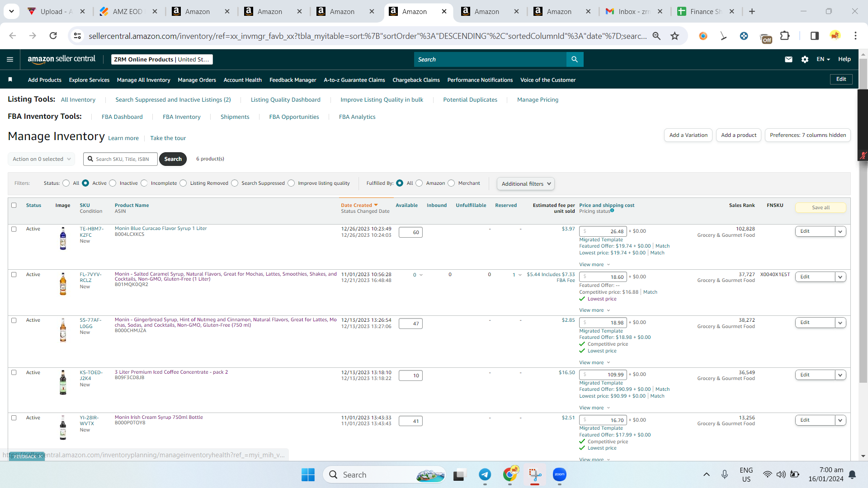The image size is (868, 488).
Task: Sort by the Date Created column header
Action: [359, 205]
